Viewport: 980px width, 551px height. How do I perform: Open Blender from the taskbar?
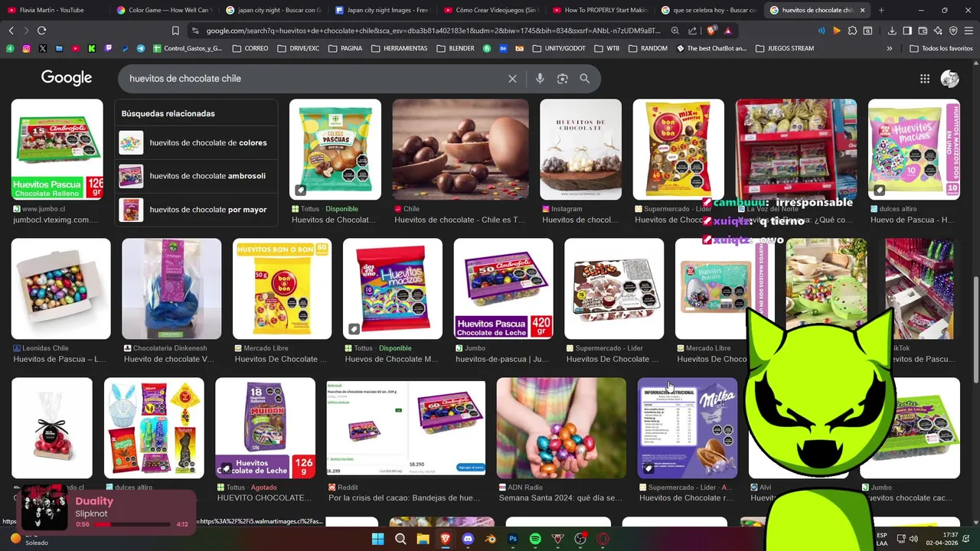[491, 539]
